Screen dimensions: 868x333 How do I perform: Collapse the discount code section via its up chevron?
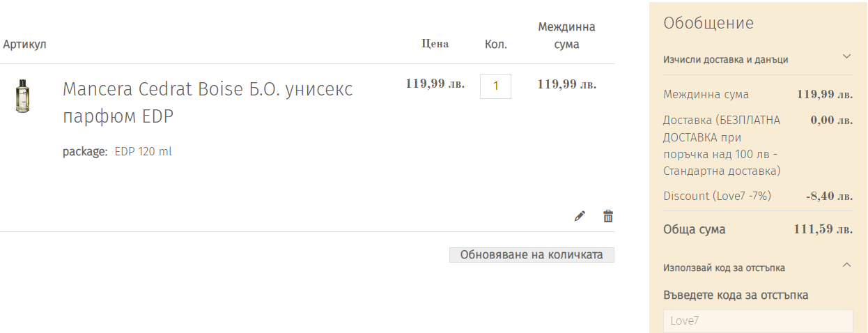tap(846, 265)
